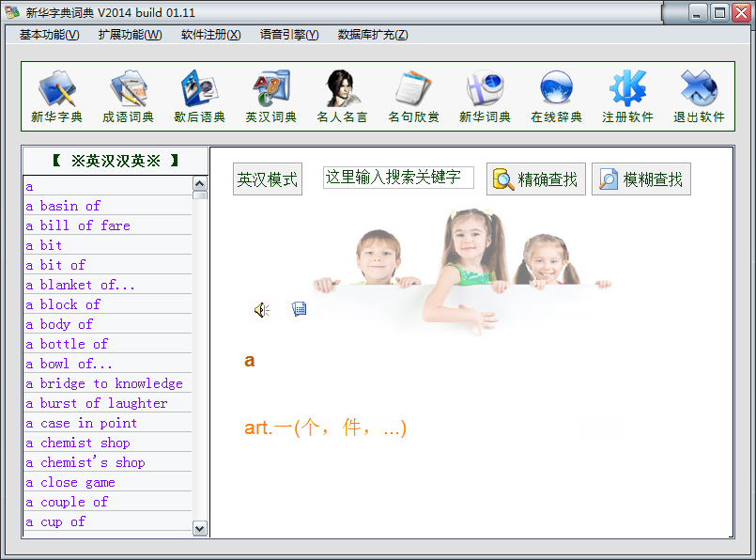Open the 基本功能(V) menu

(49, 35)
